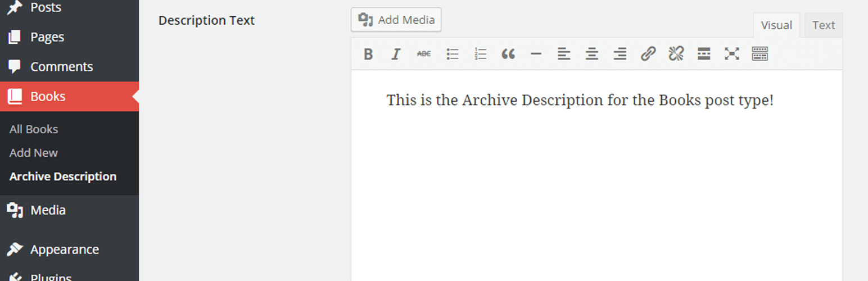Click the Media menu icon
The image size is (868, 281).
(15, 210)
